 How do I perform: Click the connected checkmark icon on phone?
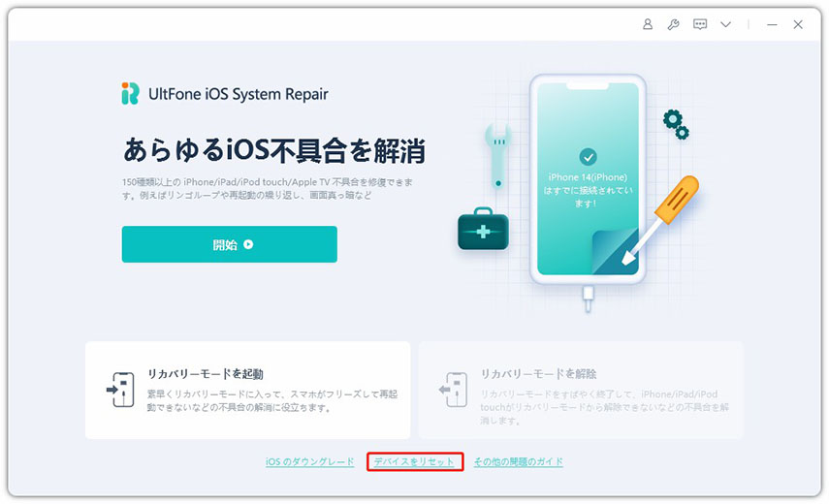[588, 157]
